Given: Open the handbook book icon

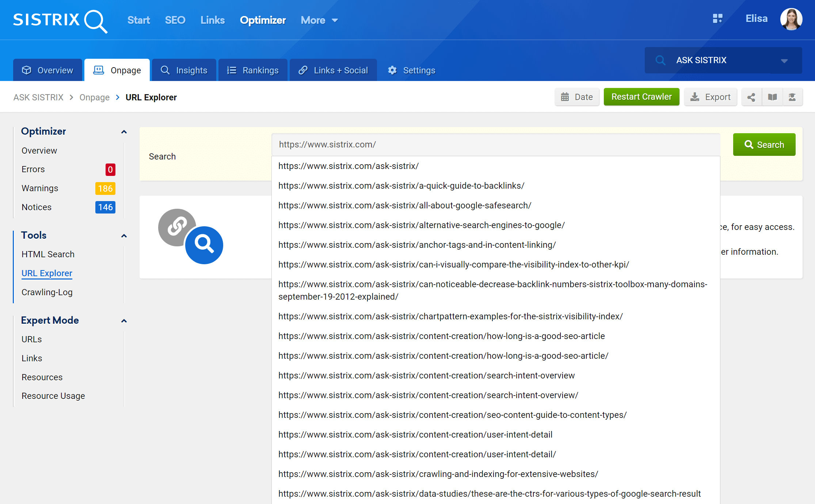Looking at the screenshot, I should pyautogui.click(x=772, y=97).
